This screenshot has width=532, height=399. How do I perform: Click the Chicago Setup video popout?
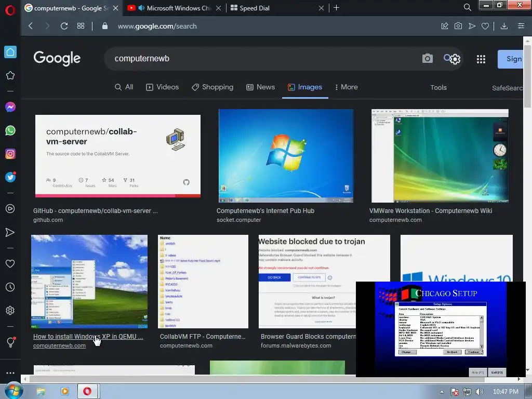441,329
